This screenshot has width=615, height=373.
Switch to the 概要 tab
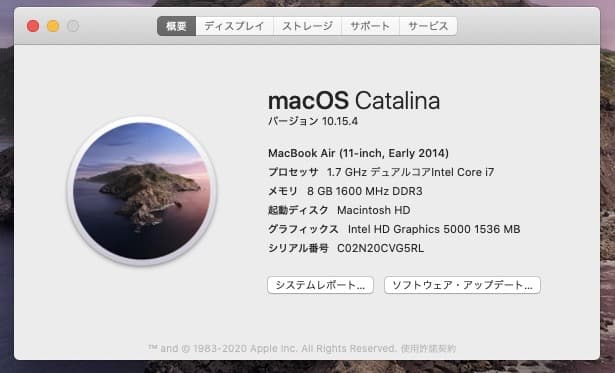coord(176,26)
